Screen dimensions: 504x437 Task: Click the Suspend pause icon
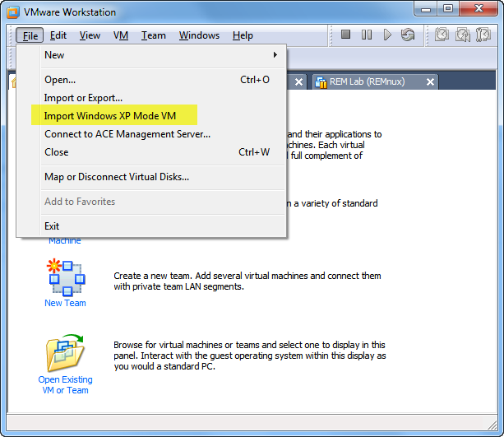[367, 35]
